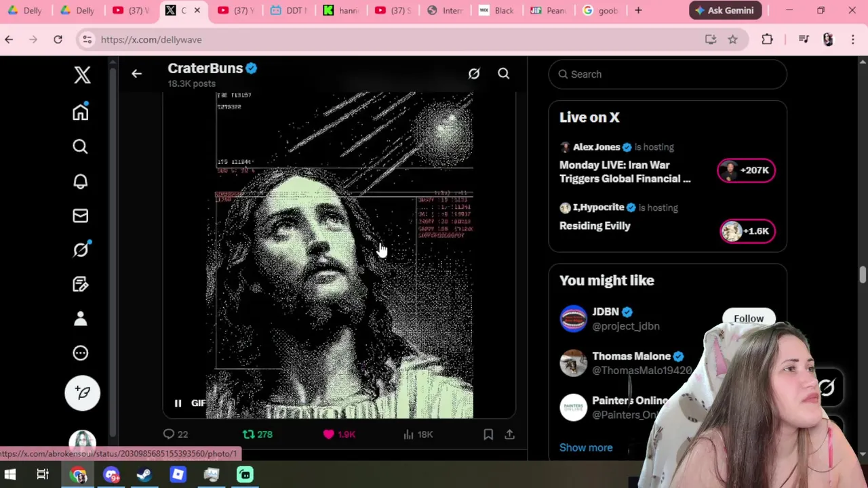
Task: Open a new Chrome tab
Action: [638, 10]
